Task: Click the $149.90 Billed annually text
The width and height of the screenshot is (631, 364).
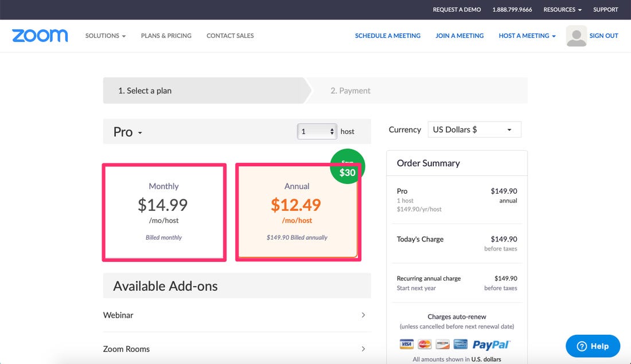Action: (297, 237)
